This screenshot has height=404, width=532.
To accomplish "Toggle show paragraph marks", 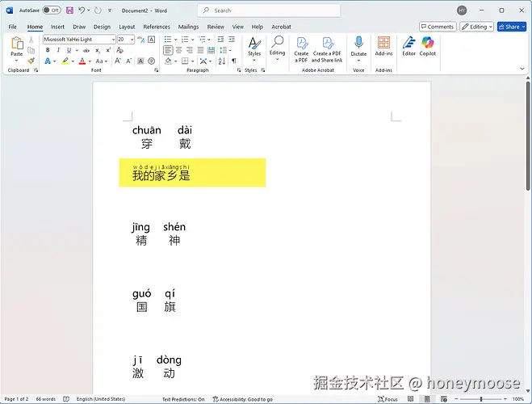I will click(234, 61).
